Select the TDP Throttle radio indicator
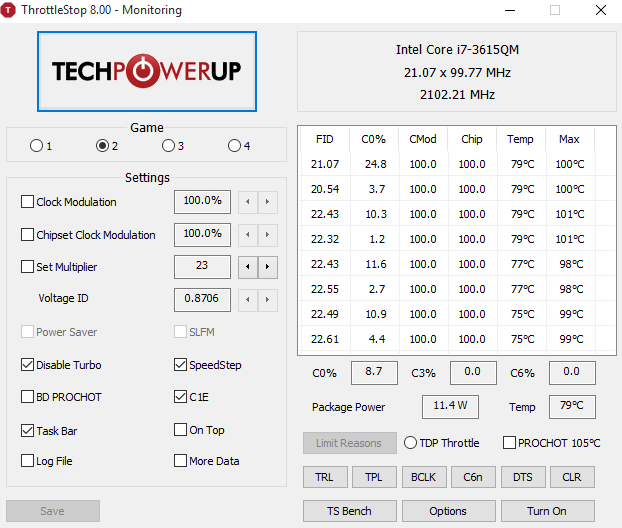 click(x=410, y=443)
